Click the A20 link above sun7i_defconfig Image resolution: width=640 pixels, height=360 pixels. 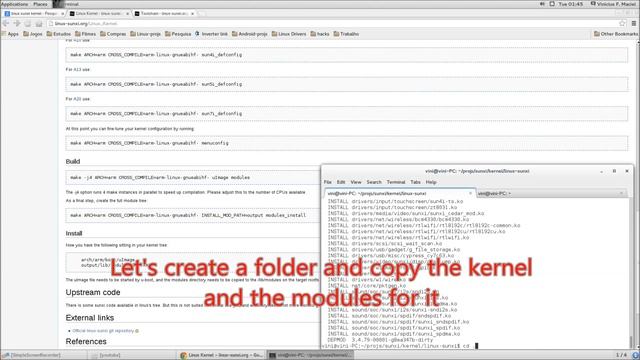pos(77,99)
